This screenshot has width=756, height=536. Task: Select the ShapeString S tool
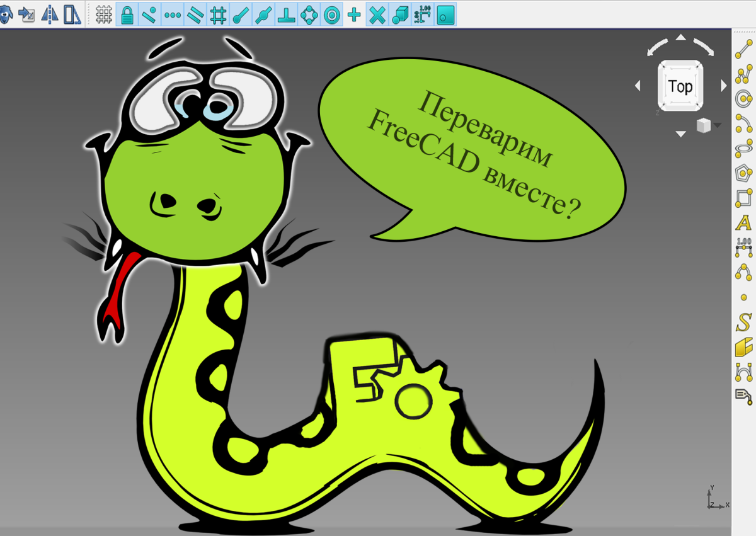tap(744, 322)
